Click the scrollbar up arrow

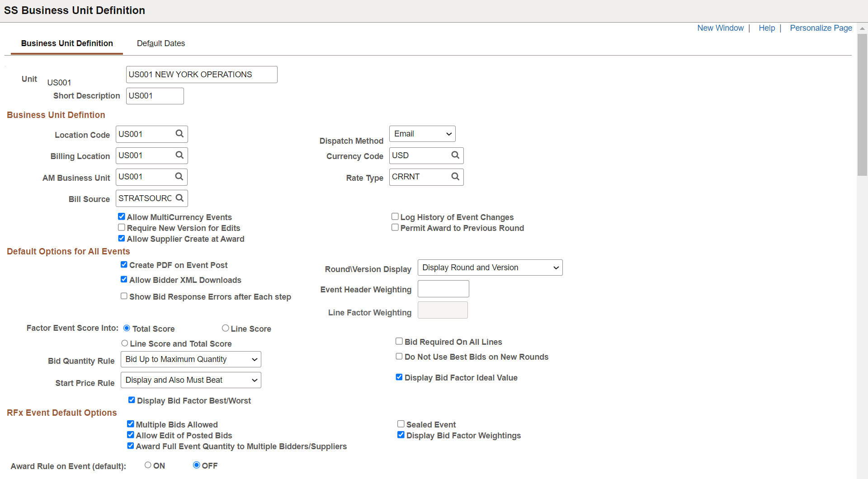tap(862, 28)
